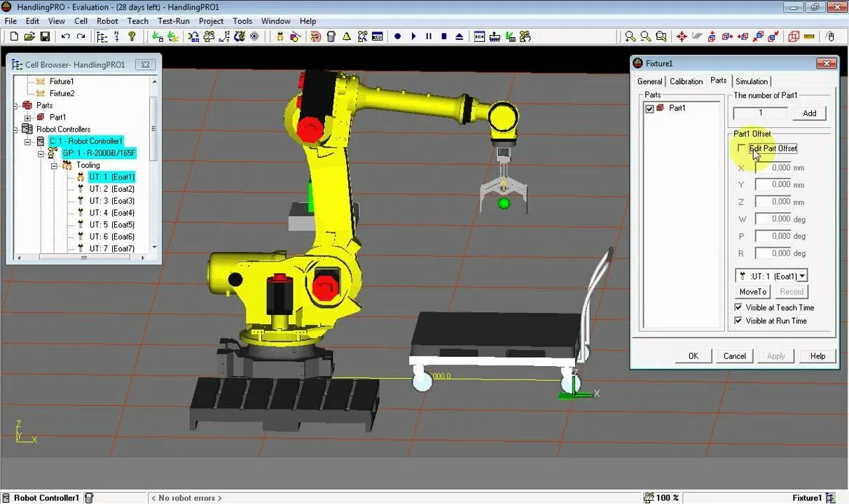Select UT: 2 (Eoat2) in Cell Browser
The width and height of the screenshot is (849, 504).
111,189
